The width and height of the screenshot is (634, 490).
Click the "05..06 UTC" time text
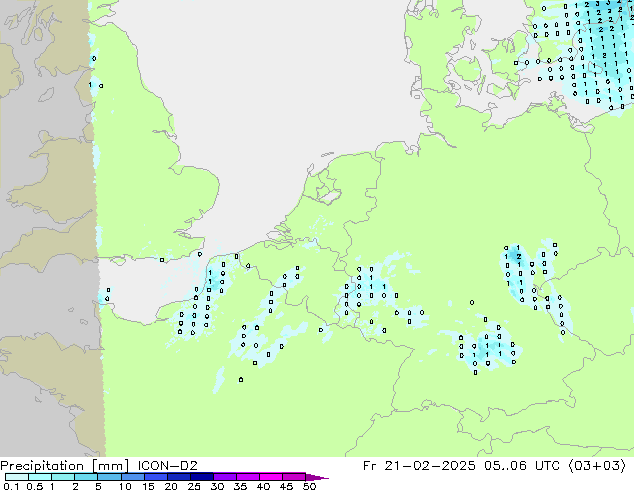coord(522,466)
